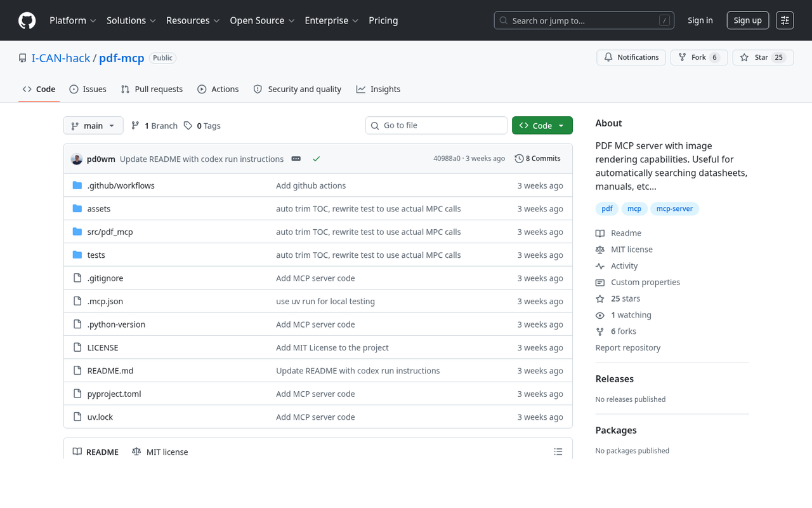Switch to the Issues tab
The height and width of the screenshot is (508, 812).
(88, 89)
